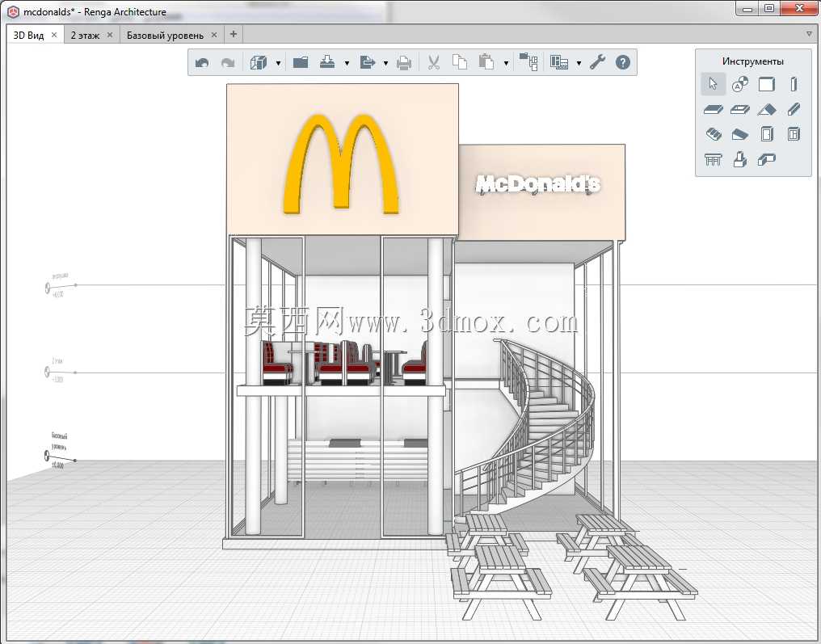Viewport: 821px width, 644px height.
Task: Select the Axes and annotation tool
Action: 740,84
